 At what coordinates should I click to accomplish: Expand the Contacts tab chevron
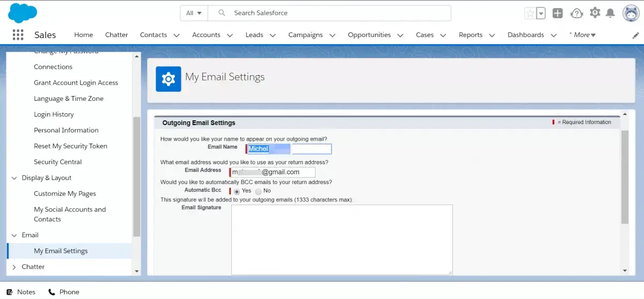point(177,35)
